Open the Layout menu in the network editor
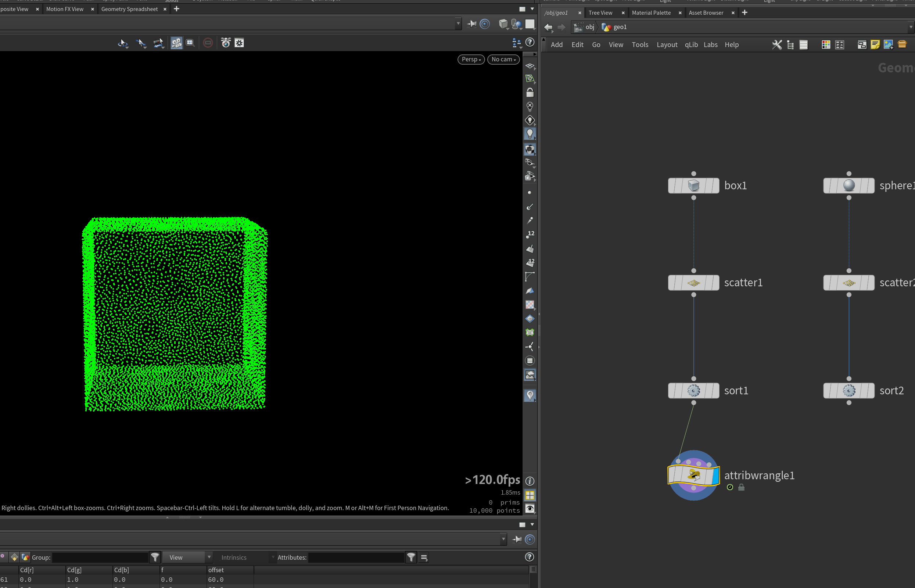The image size is (915, 588). pos(667,45)
